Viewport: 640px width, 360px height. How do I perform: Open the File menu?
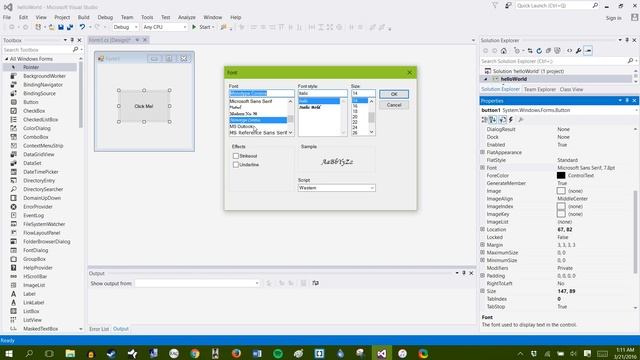pos(7,17)
